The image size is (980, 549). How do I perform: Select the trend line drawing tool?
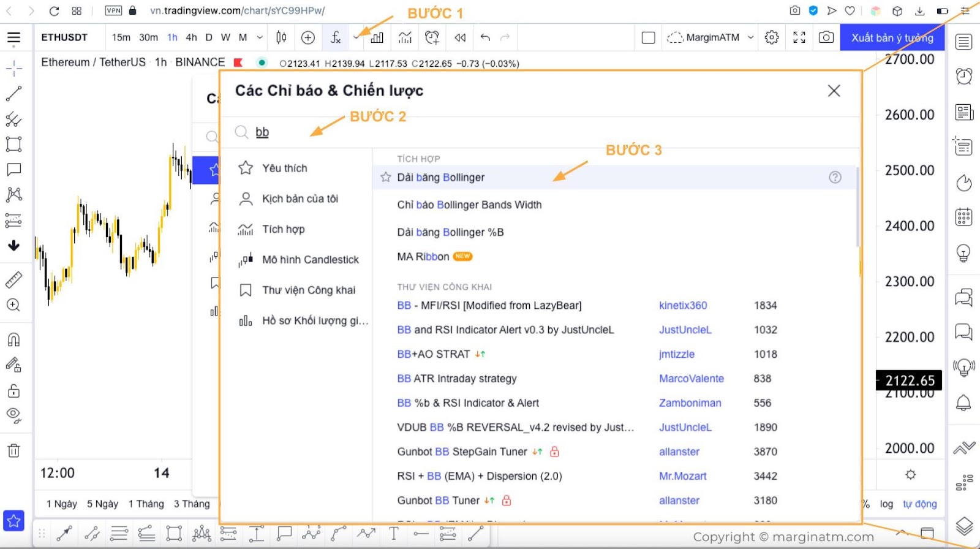pyautogui.click(x=13, y=93)
